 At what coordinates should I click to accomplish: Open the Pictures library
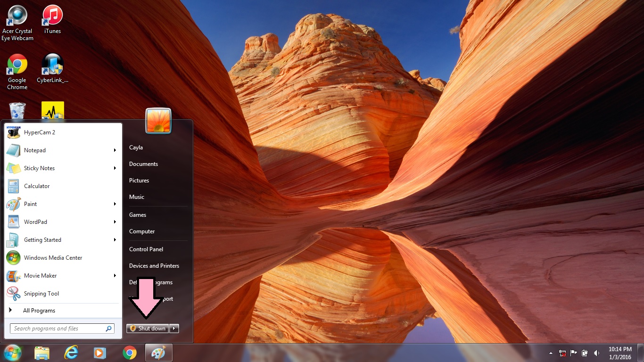point(139,181)
